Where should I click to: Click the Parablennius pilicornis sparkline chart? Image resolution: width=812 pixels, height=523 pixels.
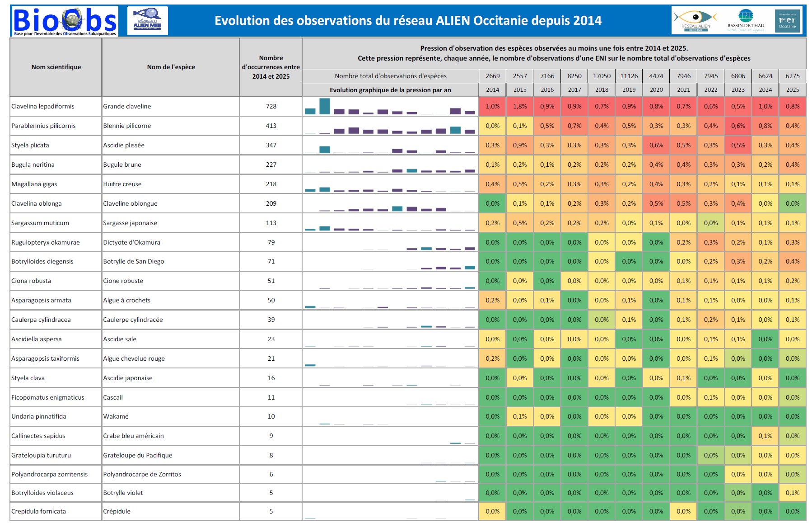(390, 126)
